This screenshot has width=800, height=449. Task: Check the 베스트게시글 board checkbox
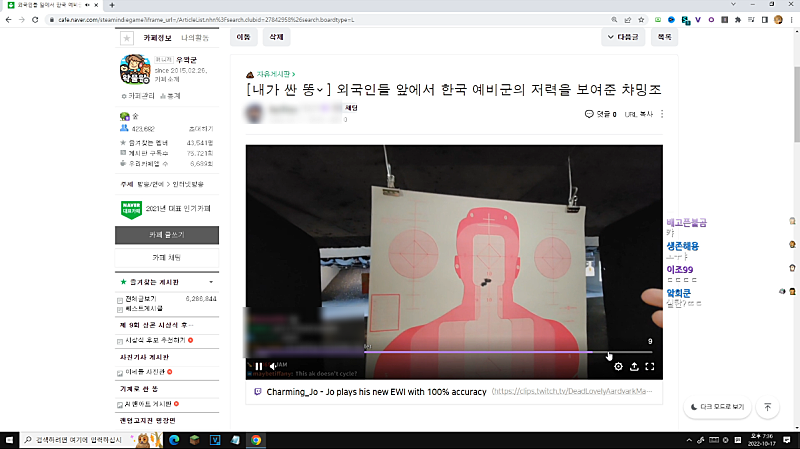121,309
